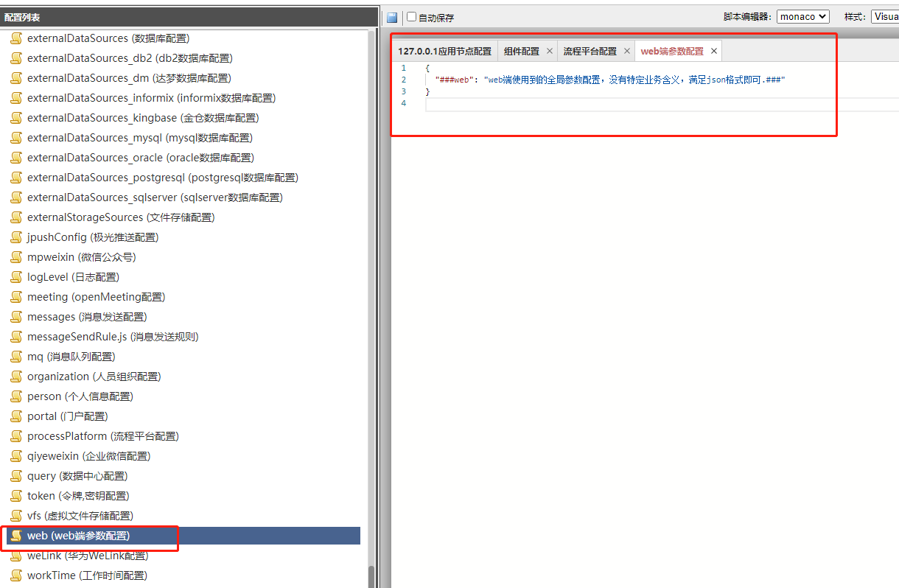The height and width of the screenshot is (588, 899).
Task: Enable the 自动保存 checkbox
Action: 412,16
